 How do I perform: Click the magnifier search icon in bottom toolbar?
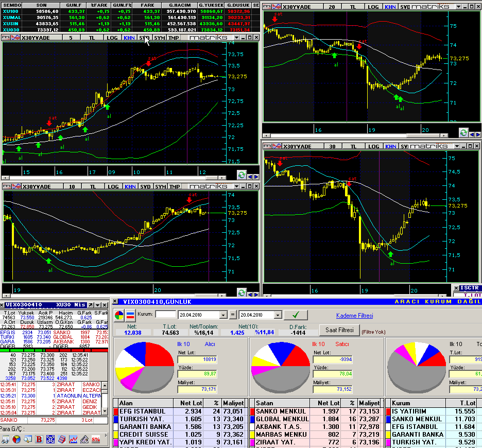pyautogui.click(x=28, y=439)
